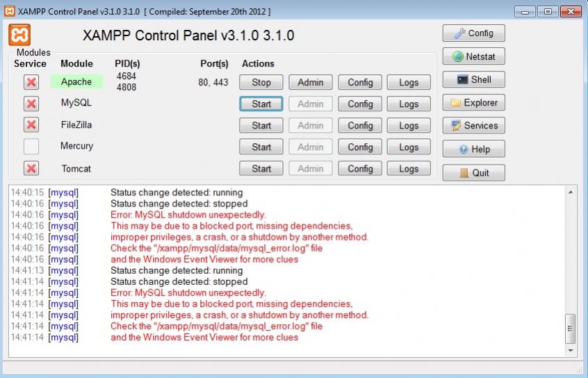Click Apache PID 4684
This screenshot has width=588, height=378.
(126, 76)
